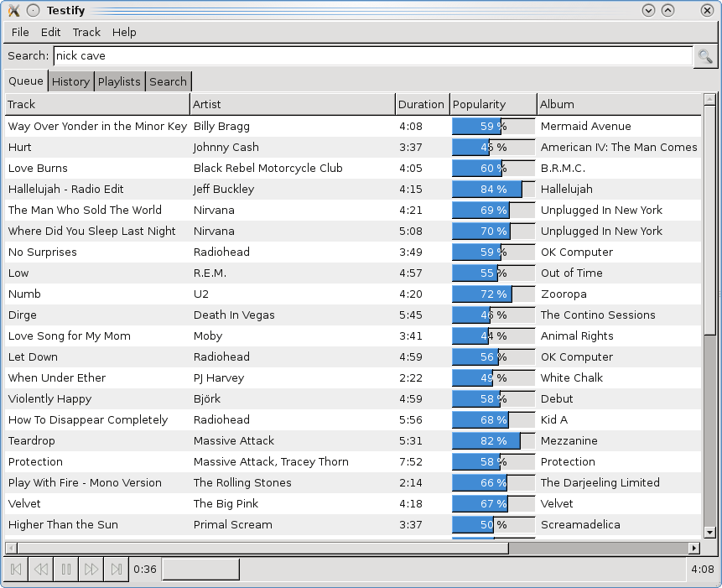The width and height of the screenshot is (722, 588).
Task: Skip to the next track
Action: 117,570
